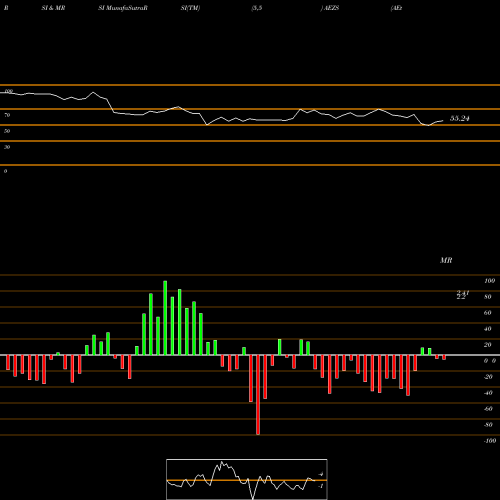Open the mini overview chart at bottom
500x500 pixels.
point(247,479)
